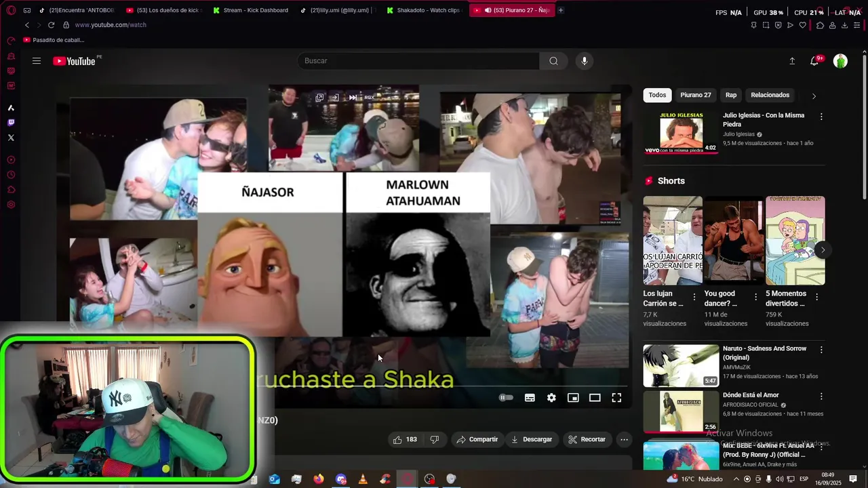Enable miniplayer mode in video player

[573, 398]
